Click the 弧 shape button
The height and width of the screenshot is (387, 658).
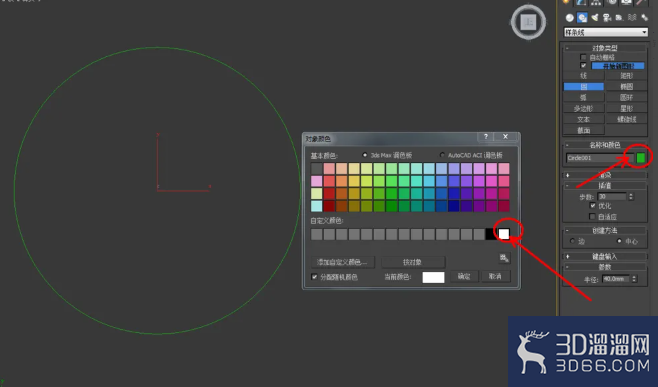coord(584,97)
